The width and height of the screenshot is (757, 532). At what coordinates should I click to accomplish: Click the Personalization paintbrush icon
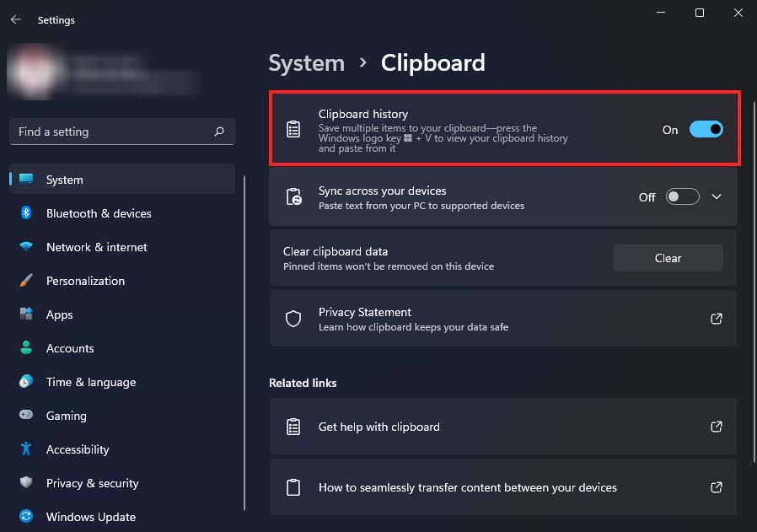coord(26,281)
